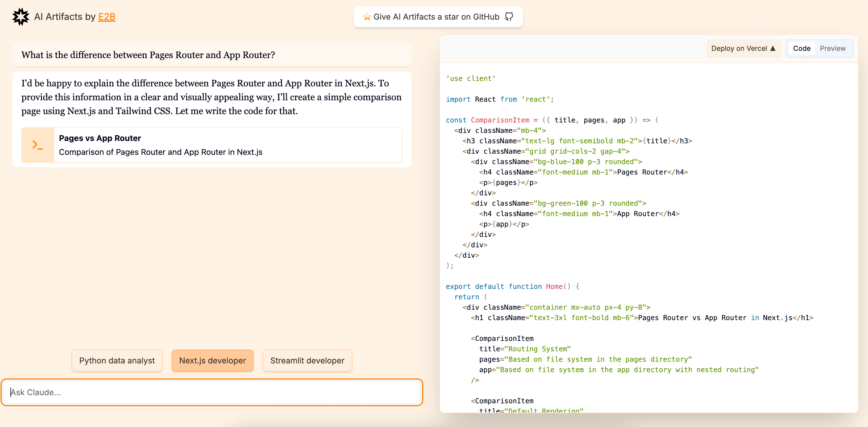Image resolution: width=868 pixels, height=427 pixels.
Task: Click the assistant response paragraph text
Action: click(211, 97)
